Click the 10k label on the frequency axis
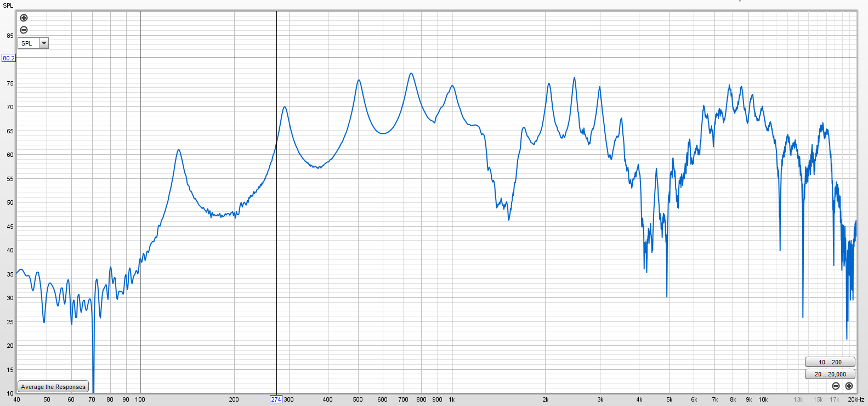This screenshot has width=868, height=406. [x=763, y=399]
